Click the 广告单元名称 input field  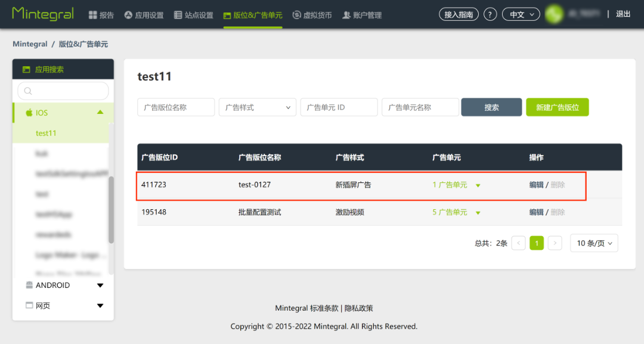pyautogui.click(x=420, y=107)
